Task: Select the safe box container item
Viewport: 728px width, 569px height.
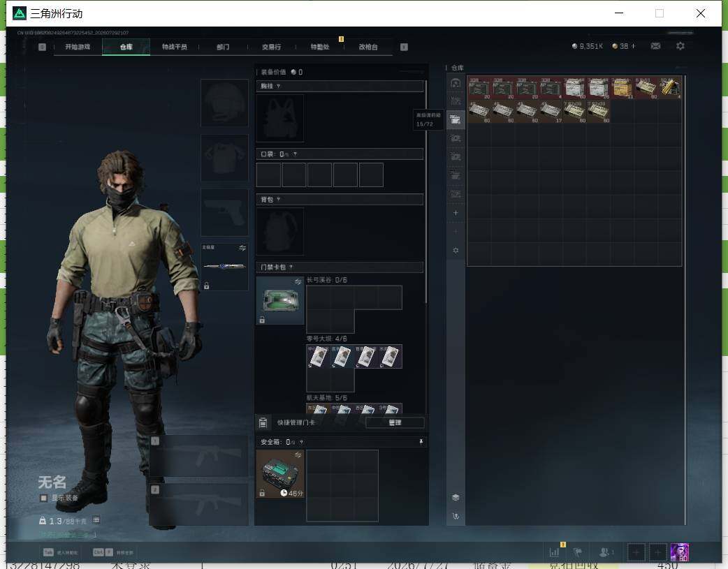Action: pos(280,474)
